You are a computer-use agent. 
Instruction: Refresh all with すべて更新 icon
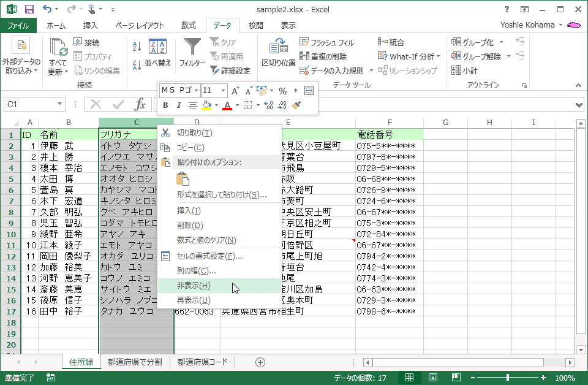click(x=58, y=56)
